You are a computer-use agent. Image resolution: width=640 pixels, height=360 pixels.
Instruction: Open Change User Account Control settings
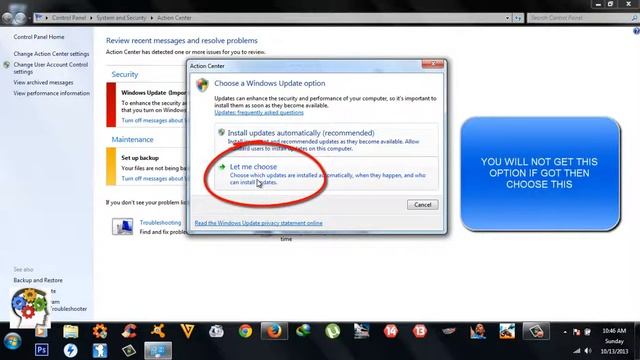click(51, 68)
